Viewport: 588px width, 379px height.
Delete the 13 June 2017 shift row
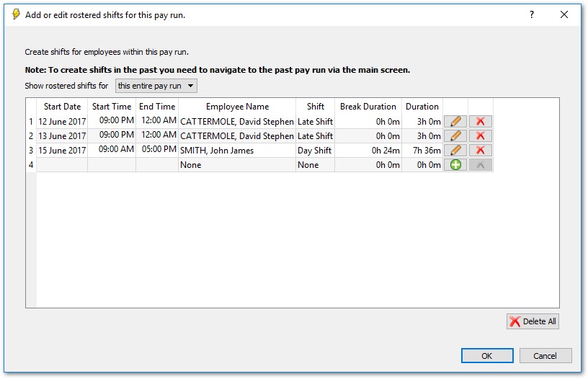click(481, 135)
